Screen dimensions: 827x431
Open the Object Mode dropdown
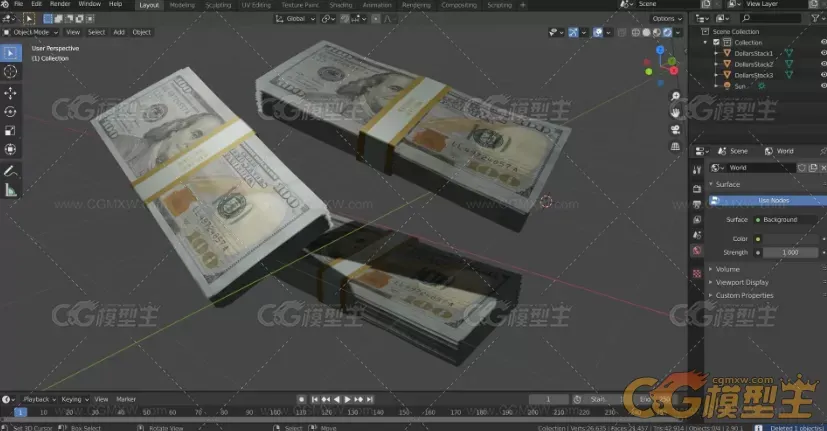[31, 33]
